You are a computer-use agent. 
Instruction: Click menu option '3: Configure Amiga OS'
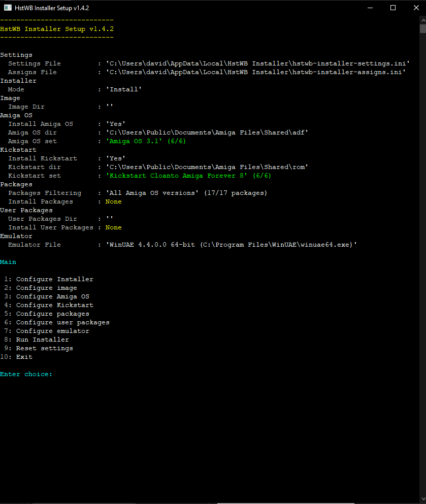click(47, 297)
